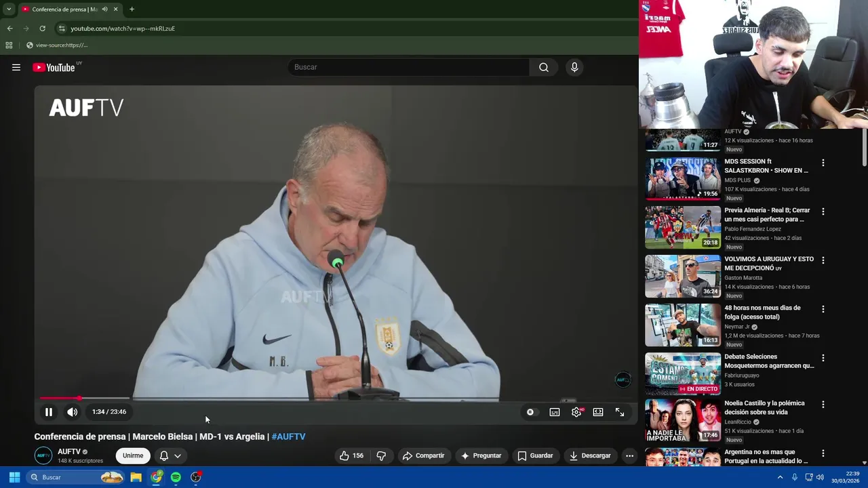
Task: Click the 'Gaston Marotta' channel name
Action: [x=743, y=278]
